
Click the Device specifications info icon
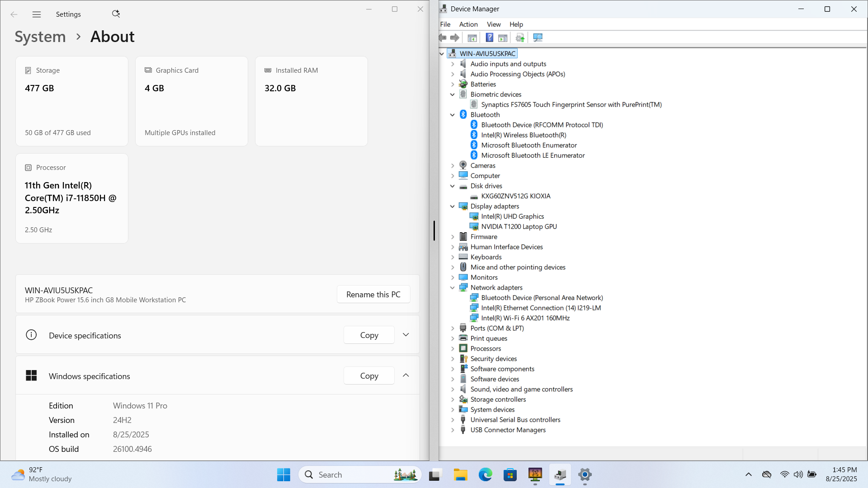pos(31,335)
